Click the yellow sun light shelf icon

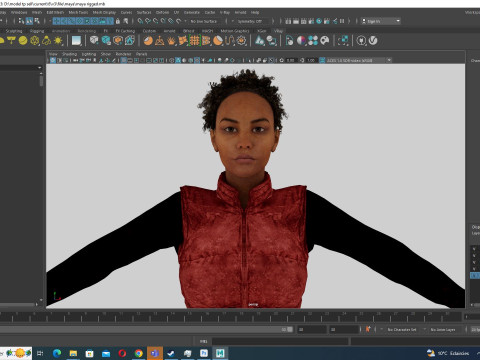point(58,41)
